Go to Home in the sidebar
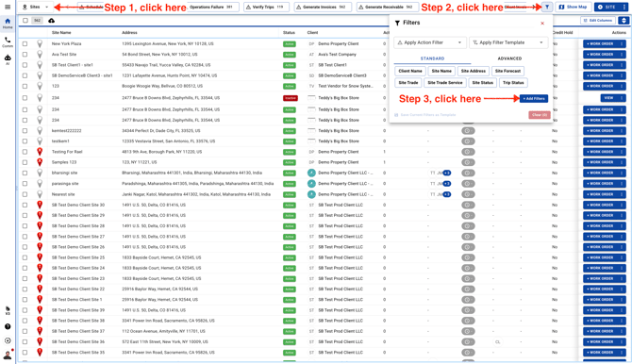 (8, 24)
